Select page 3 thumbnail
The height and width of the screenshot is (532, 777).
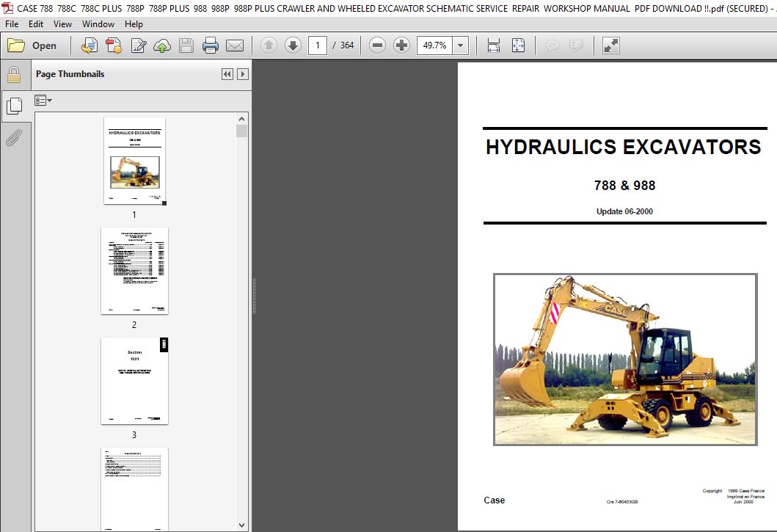[x=134, y=381]
